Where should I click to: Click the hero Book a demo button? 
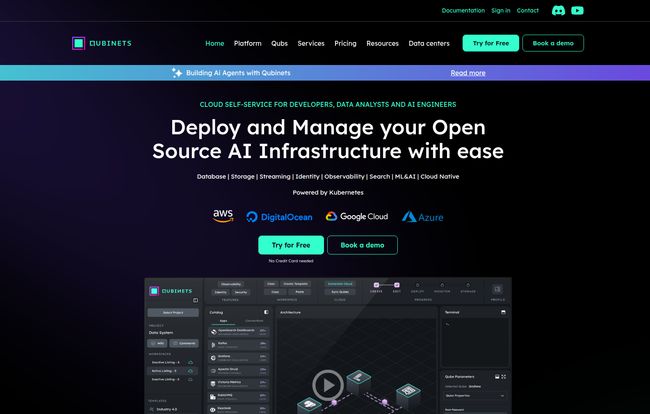tap(362, 245)
